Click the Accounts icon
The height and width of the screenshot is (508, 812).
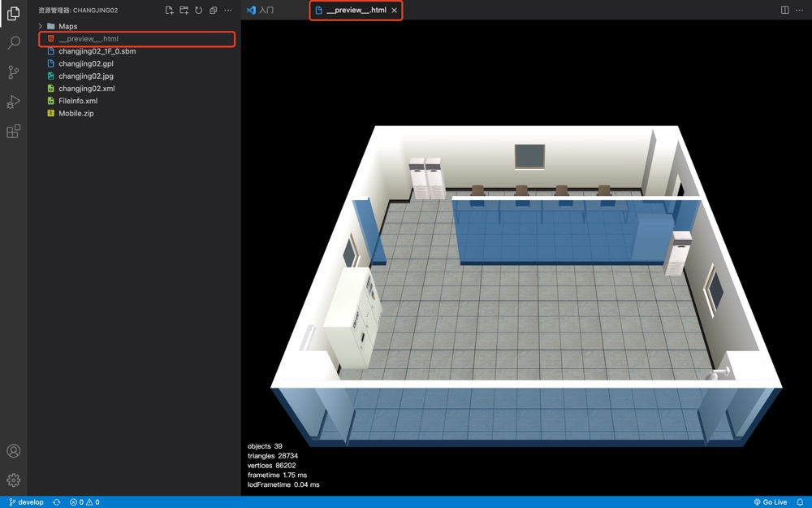tap(14, 451)
